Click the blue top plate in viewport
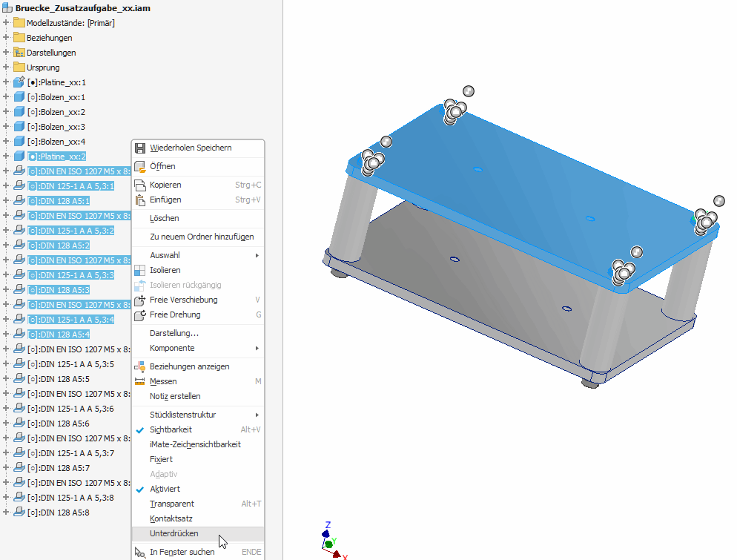 [x=519, y=193]
